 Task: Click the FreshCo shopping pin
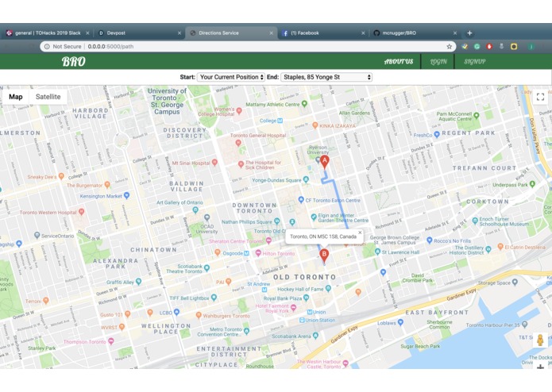pos(437,134)
